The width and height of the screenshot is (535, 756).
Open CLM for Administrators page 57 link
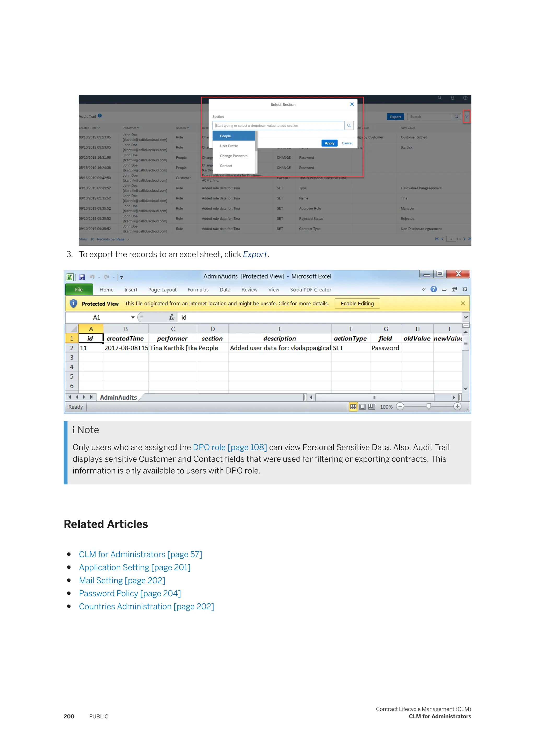141,554
